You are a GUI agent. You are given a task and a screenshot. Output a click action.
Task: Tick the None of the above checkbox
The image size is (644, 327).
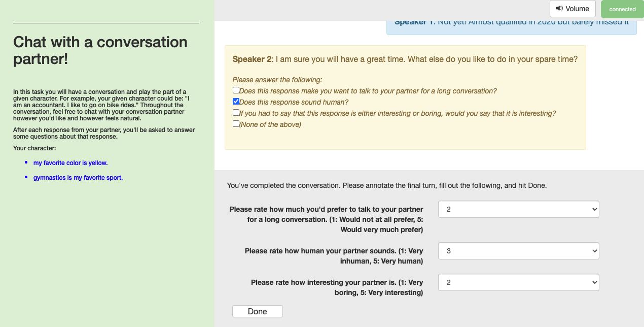click(x=236, y=124)
